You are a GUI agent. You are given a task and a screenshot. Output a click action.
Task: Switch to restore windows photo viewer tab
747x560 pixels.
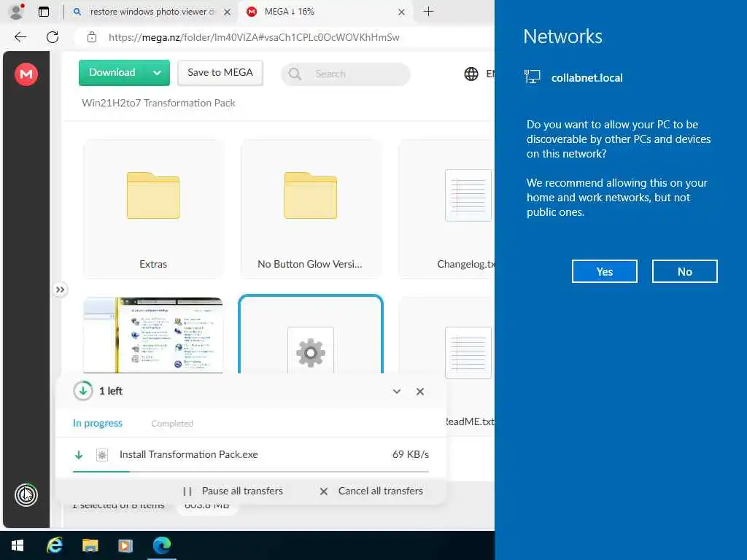[151, 12]
